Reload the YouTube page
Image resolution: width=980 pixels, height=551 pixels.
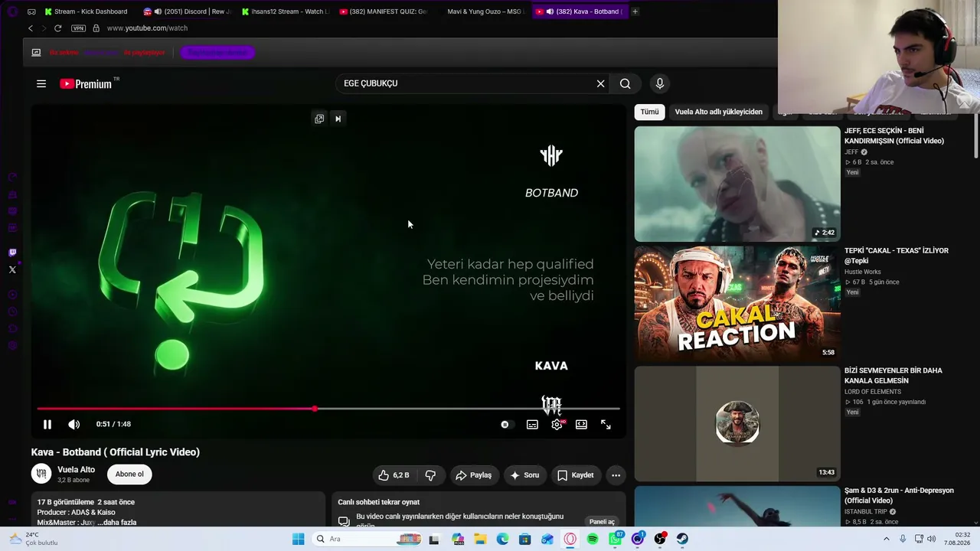(57, 28)
